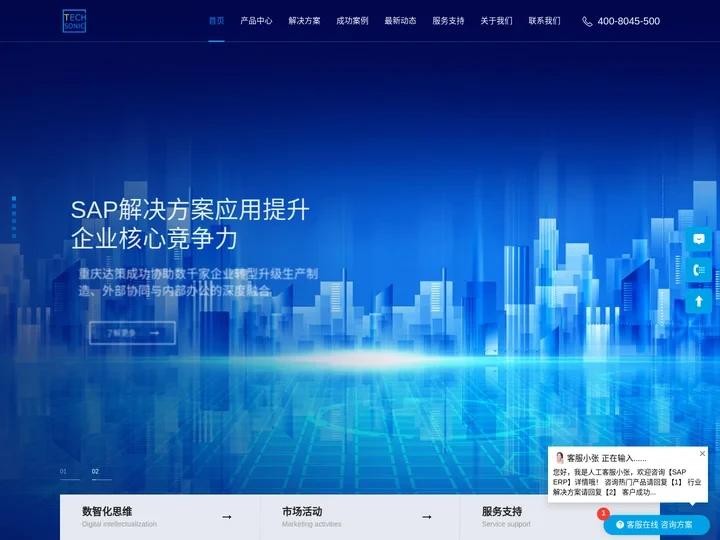Open the chat popup message text

pyautogui.click(x=627, y=482)
